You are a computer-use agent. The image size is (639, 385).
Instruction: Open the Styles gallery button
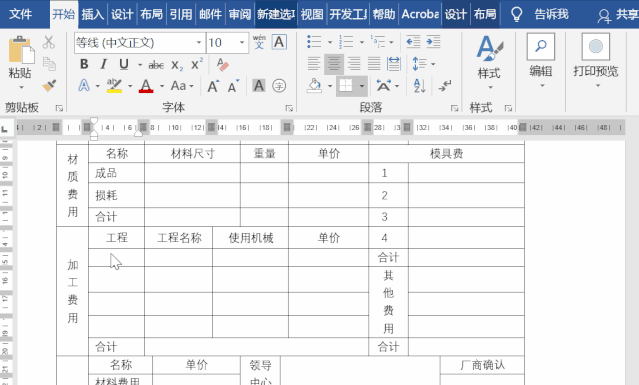tap(489, 61)
